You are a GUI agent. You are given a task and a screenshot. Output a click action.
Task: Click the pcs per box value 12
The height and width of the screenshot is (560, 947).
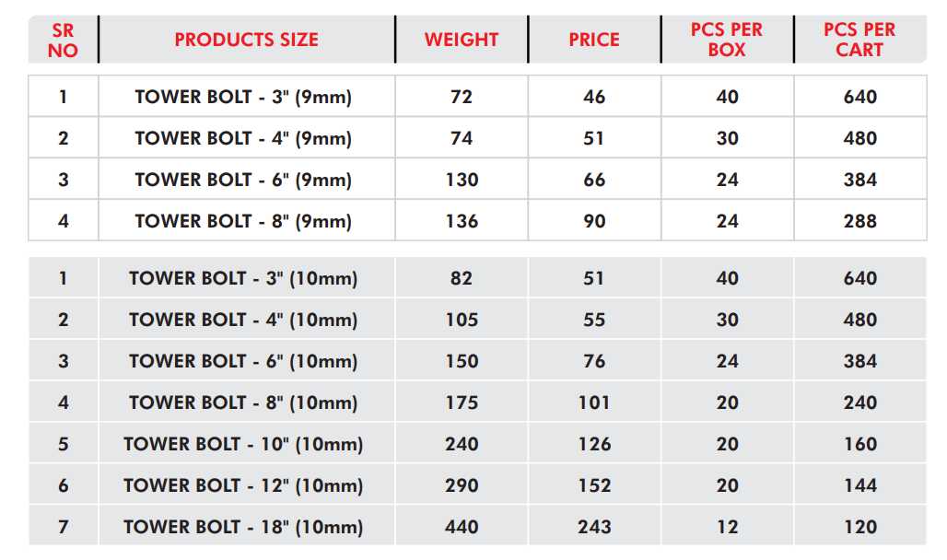click(727, 527)
